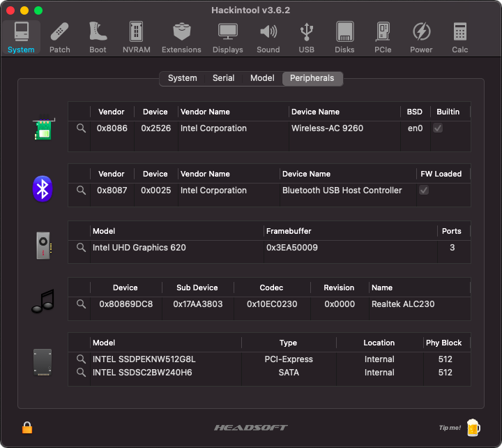Select the INTEL SSDPEKNW512G8L model row
502x448 pixels.
(x=144, y=359)
